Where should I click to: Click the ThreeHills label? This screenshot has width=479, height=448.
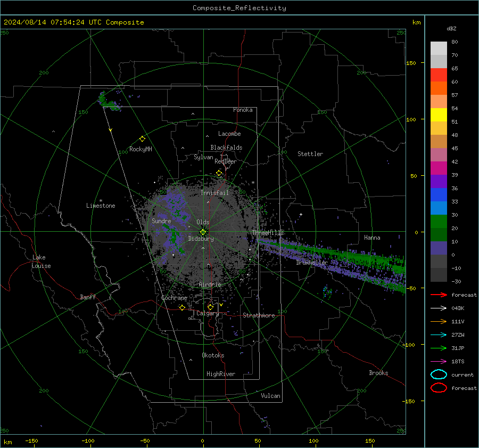[268, 233]
